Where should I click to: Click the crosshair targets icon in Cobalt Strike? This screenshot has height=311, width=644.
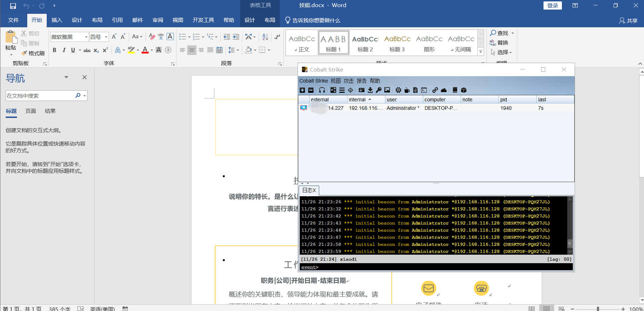point(350,90)
